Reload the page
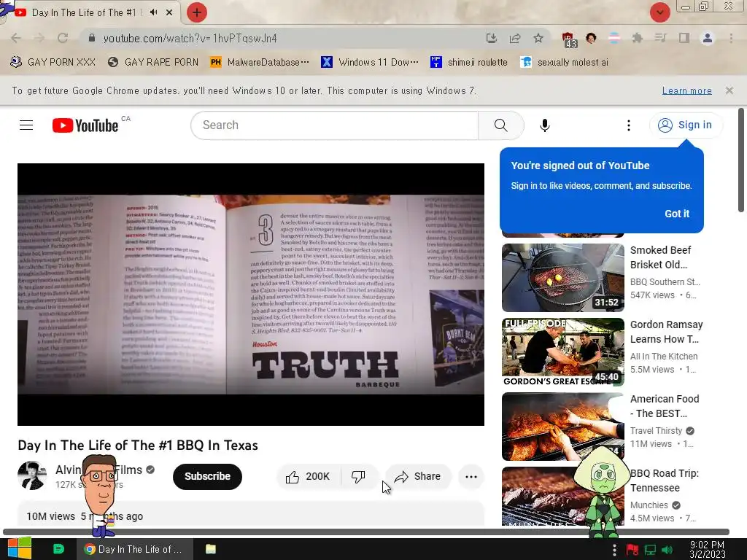This screenshot has height=560, width=747. point(63,38)
